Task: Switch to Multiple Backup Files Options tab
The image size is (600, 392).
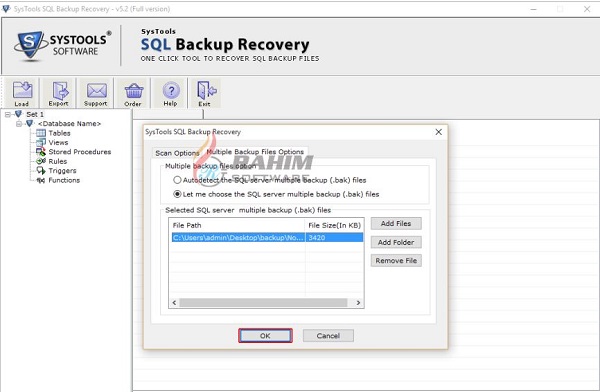Action: (255, 152)
